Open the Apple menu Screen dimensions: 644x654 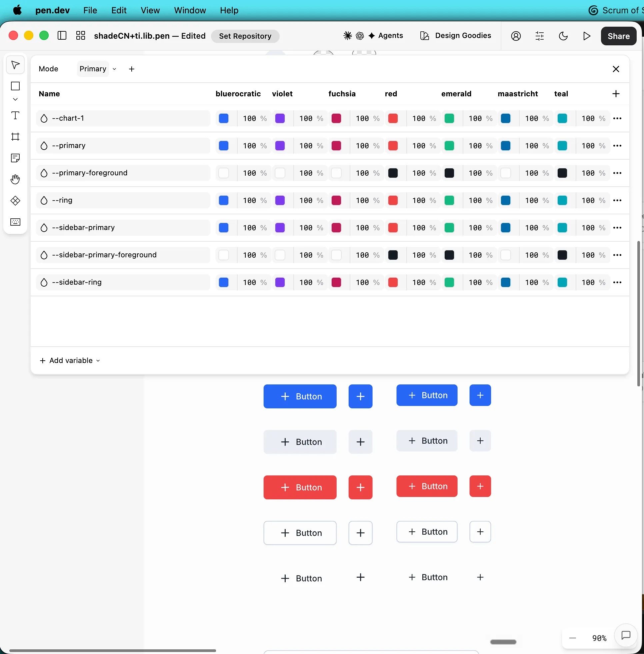(x=17, y=10)
